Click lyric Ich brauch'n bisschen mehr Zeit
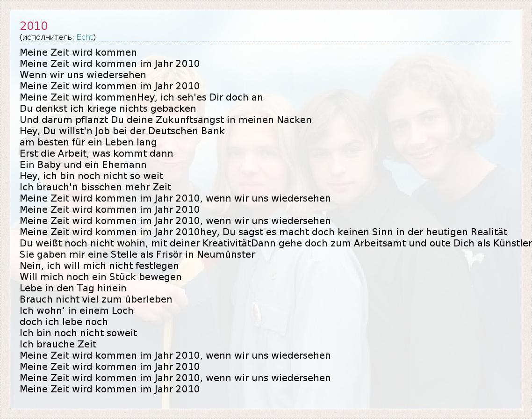This screenshot has width=532, height=419. click(x=95, y=187)
